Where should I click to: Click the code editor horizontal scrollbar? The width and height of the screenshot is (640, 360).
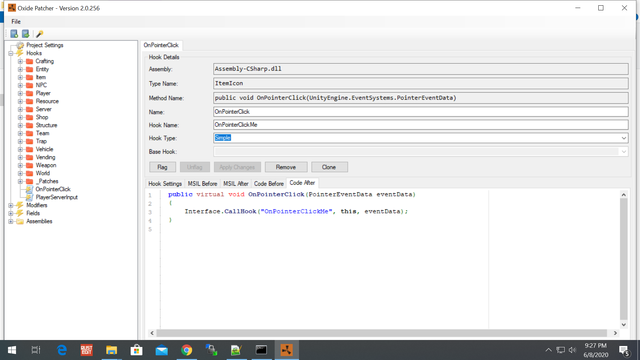382,333
